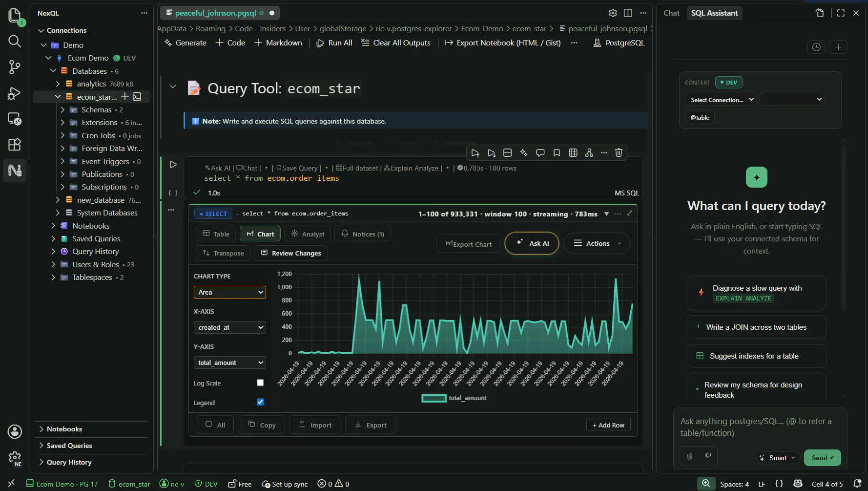Open the Y-Axis dropdown showing total_amount
The height and width of the screenshot is (491, 868).
pos(230,363)
